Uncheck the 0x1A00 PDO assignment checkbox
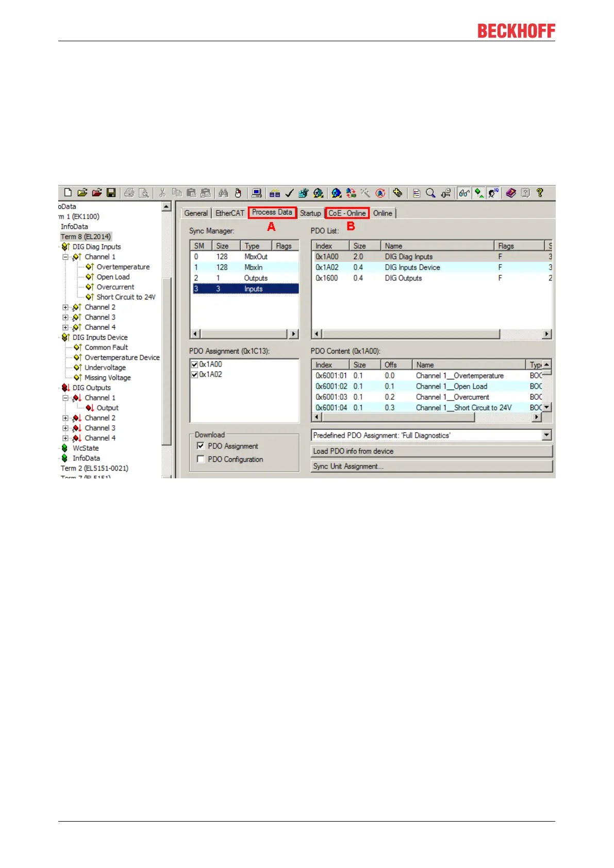This screenshot has height=868, width=614. (195, 364)
